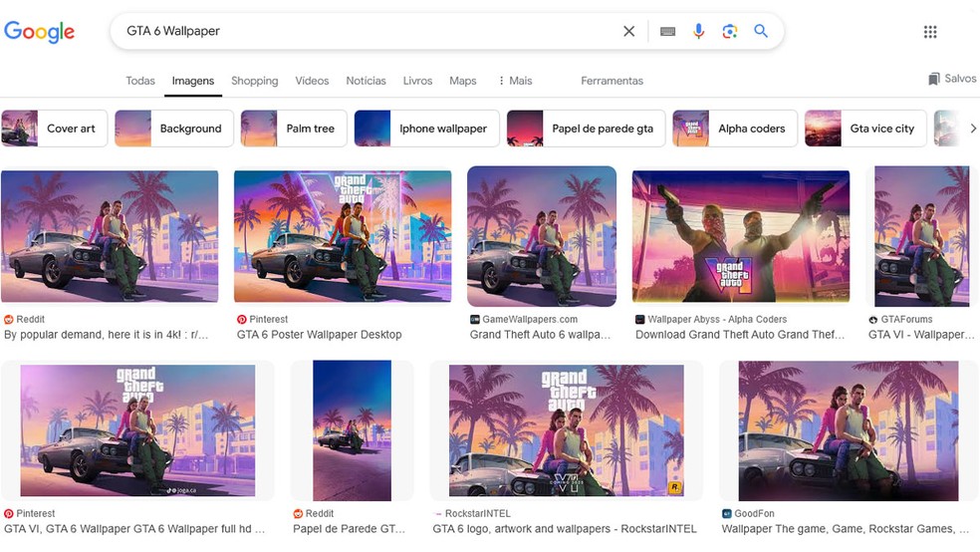Switch to the Todas tab
This screenshot has width=980, height=552.
click(140, 81)
